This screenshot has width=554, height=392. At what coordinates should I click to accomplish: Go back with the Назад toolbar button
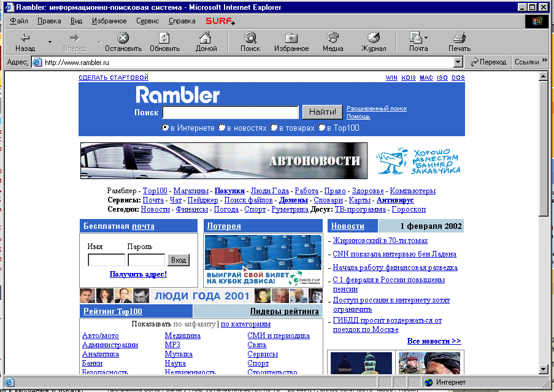(x=25, y=42)
